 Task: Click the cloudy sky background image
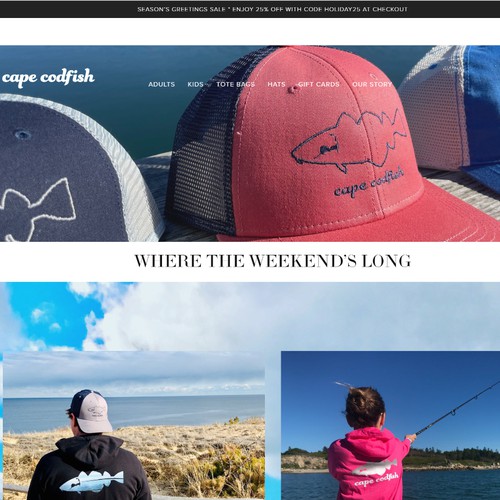coord(250,315)
